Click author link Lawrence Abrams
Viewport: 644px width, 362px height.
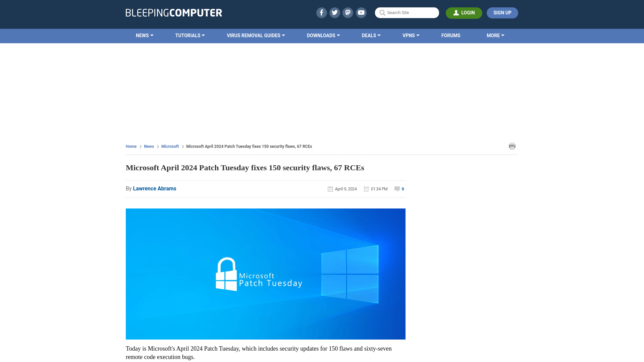(154, 188)
